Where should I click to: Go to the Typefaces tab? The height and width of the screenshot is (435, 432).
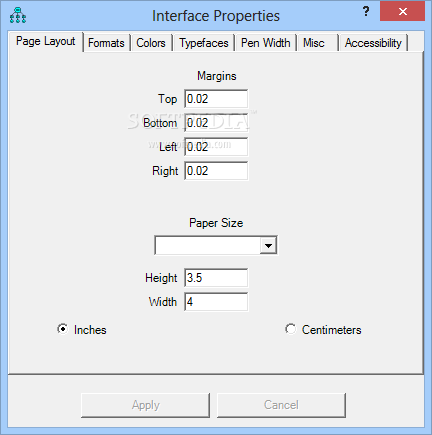204,43
